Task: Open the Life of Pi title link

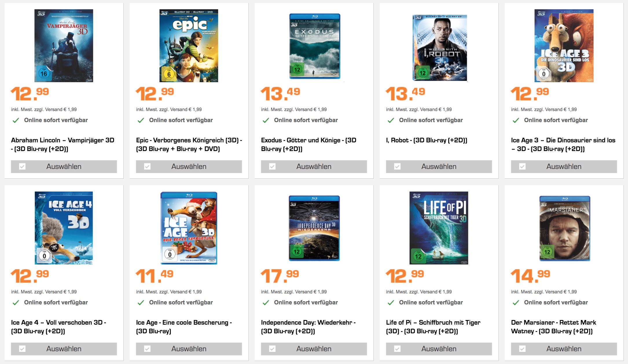Action: (433, 327)
